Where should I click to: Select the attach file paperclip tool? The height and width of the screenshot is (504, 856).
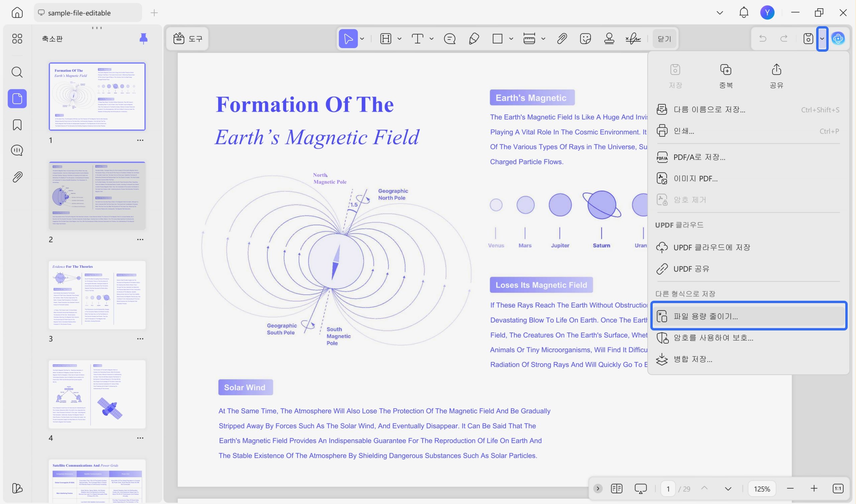pos(562,38)
